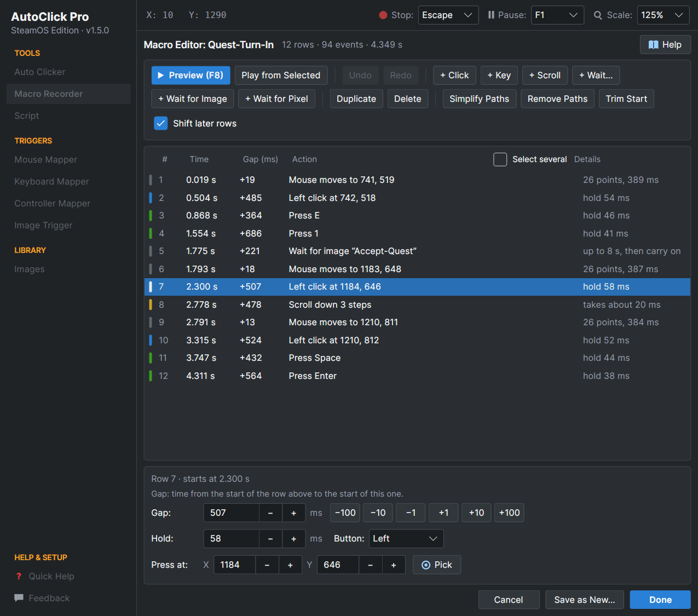Click the Quick Help question mark icon
Screen dimensions: 698x616
click(19, 576)
